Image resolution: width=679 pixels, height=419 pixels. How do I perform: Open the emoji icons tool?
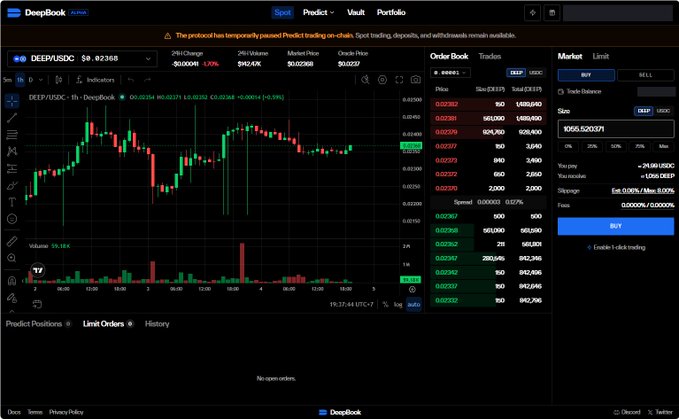point(12,219)
